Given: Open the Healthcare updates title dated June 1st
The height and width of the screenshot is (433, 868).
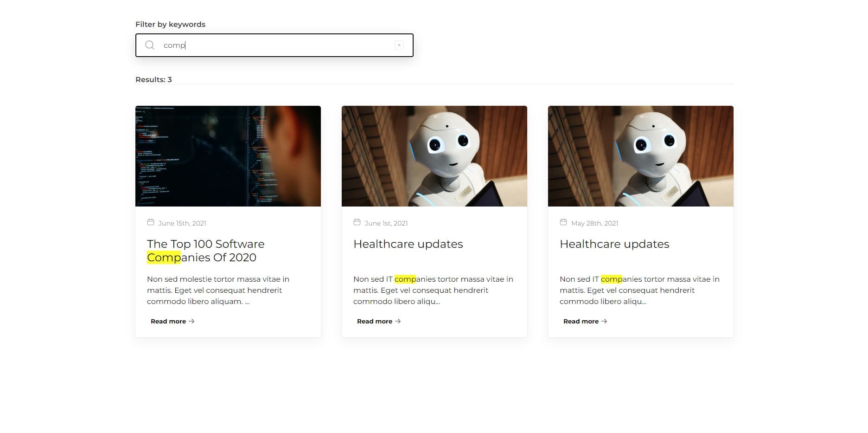Looking at the screenshot, I should tap(408, 244).
